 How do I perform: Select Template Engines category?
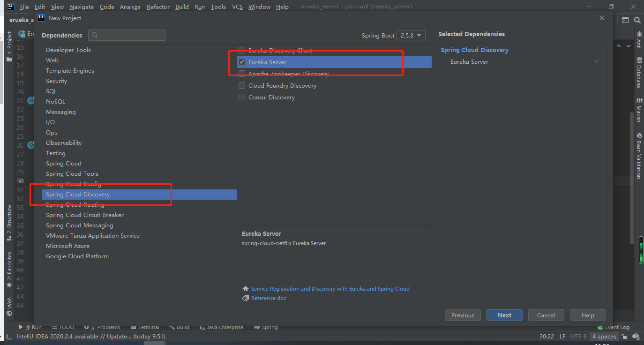point(139,70)
